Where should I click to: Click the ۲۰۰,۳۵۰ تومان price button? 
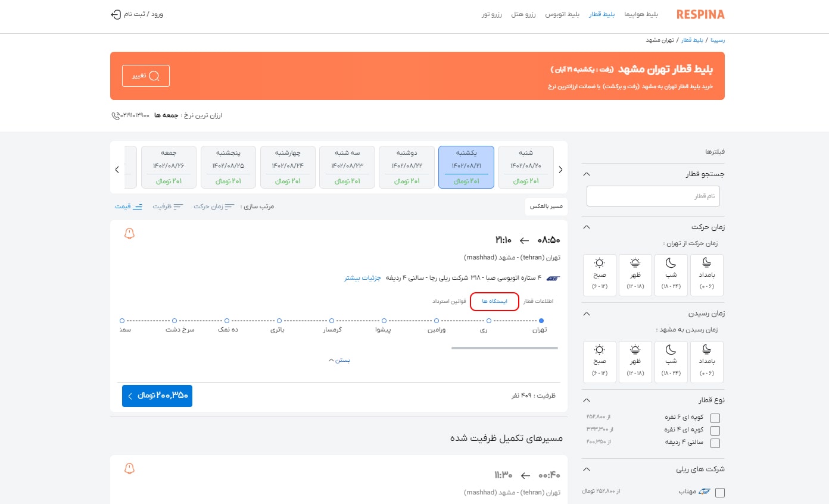[157, 395]
